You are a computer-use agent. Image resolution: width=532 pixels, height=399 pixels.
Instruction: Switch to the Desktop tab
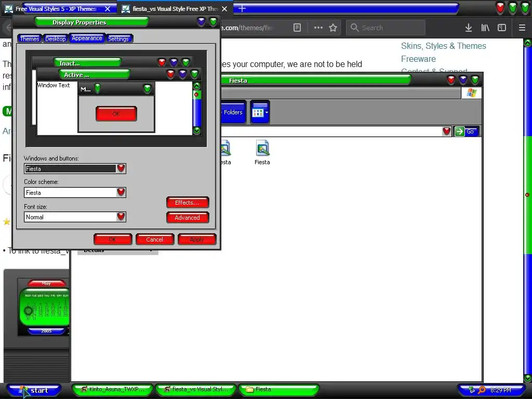coord(55,38)
